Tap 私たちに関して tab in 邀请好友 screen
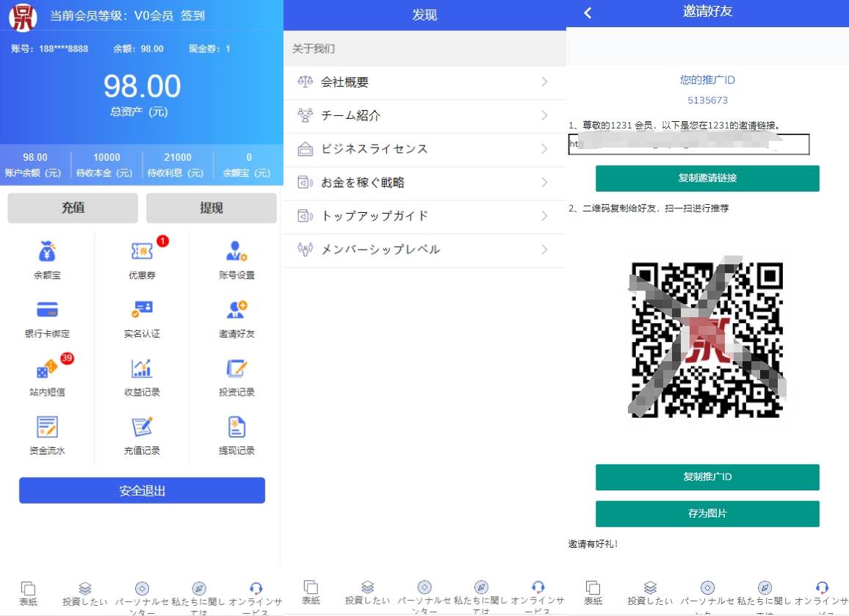Screen dimensions: 849x616 (x=764, y=597)
